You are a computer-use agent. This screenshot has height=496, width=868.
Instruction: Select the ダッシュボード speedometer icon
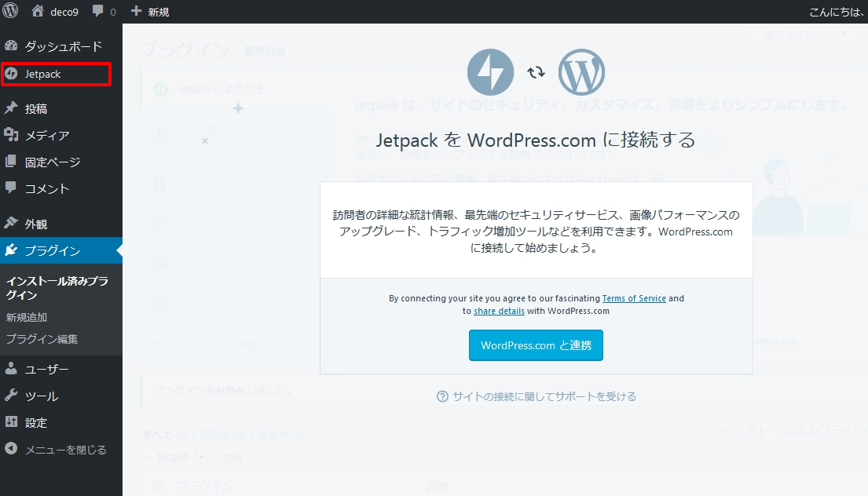(13, 45)
